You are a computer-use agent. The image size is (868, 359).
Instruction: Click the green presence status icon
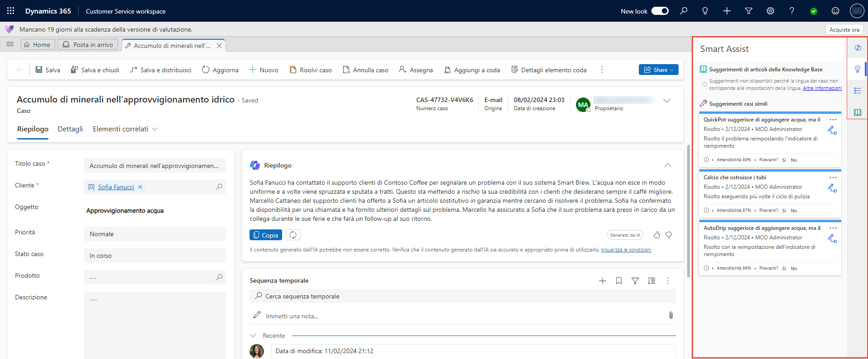tap(814, 11)
